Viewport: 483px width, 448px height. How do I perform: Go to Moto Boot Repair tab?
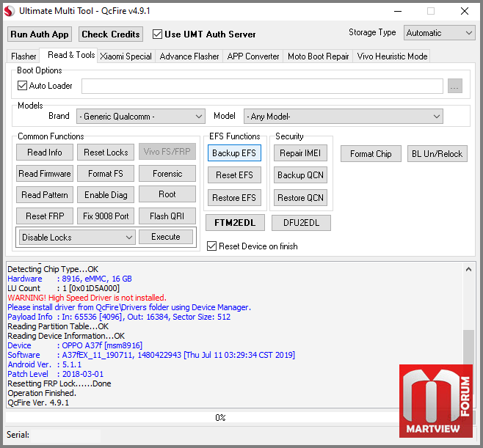pos(318,56)
